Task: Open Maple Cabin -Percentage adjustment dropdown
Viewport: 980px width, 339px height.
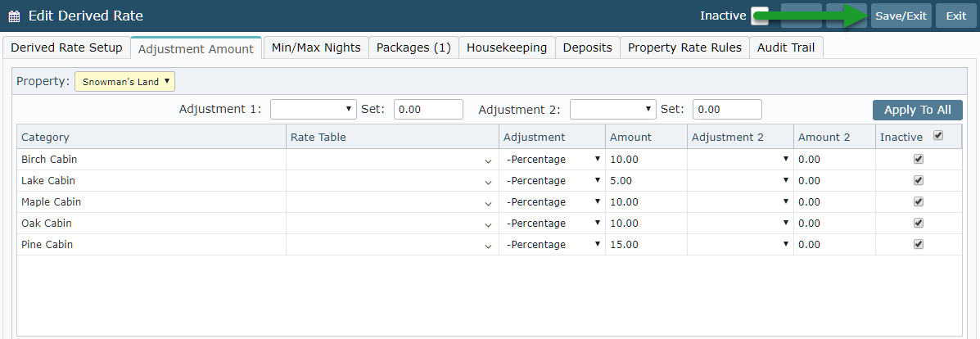Action: [553, 202]
